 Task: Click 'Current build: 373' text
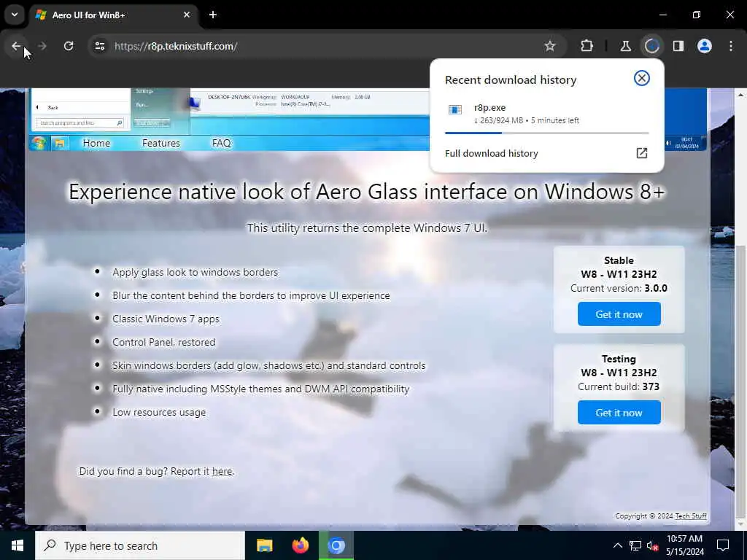pos(619,386)
